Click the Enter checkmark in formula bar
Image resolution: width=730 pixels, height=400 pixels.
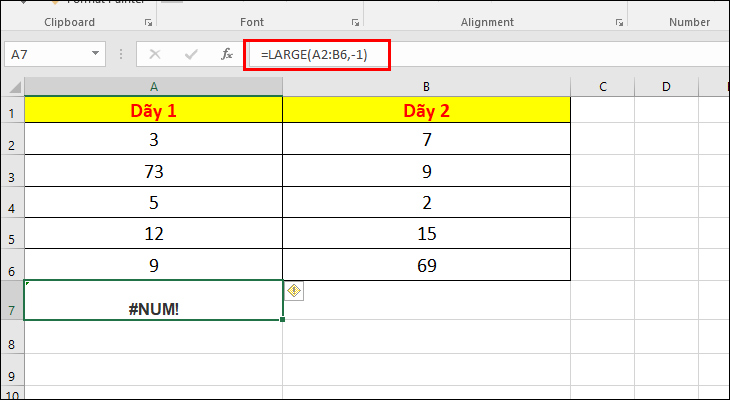click(190, 55)
